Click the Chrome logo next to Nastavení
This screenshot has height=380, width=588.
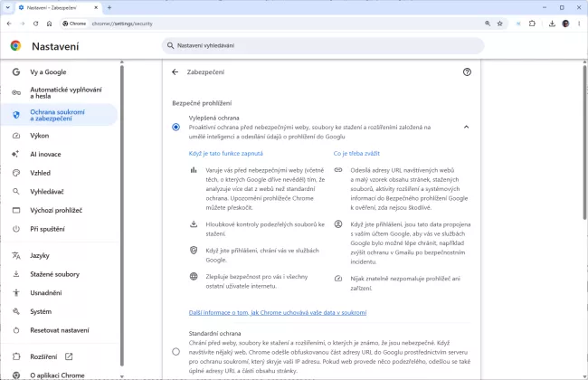pos(15,46)
